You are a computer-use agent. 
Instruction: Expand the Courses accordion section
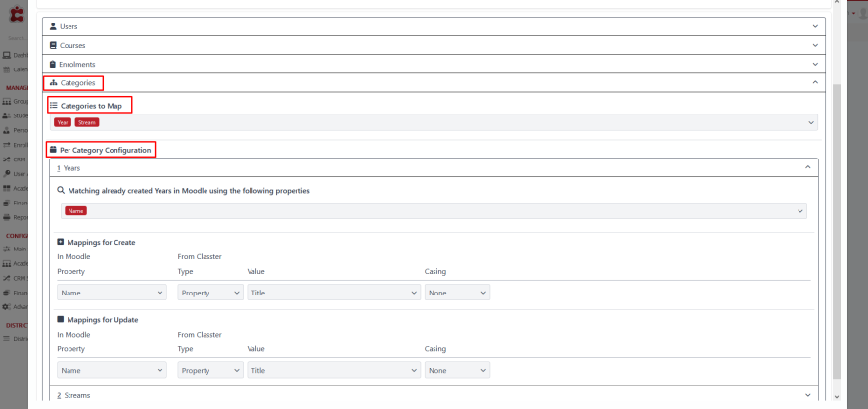click(x=815, y=45)
